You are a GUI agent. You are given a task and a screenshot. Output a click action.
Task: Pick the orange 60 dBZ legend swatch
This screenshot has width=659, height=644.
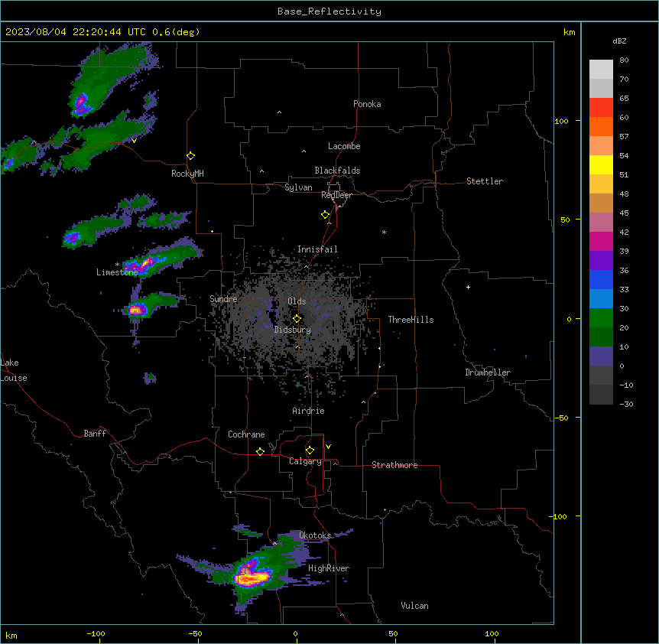point(601,126)
